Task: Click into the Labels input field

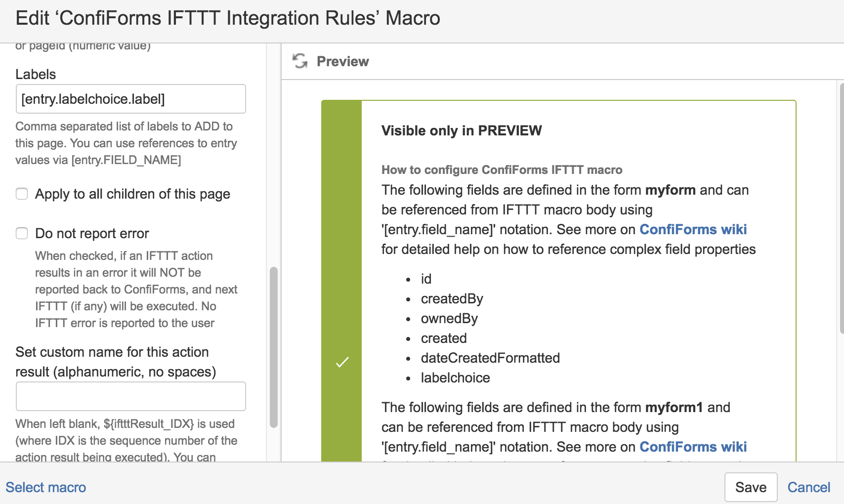Action: tap(131, 99)
